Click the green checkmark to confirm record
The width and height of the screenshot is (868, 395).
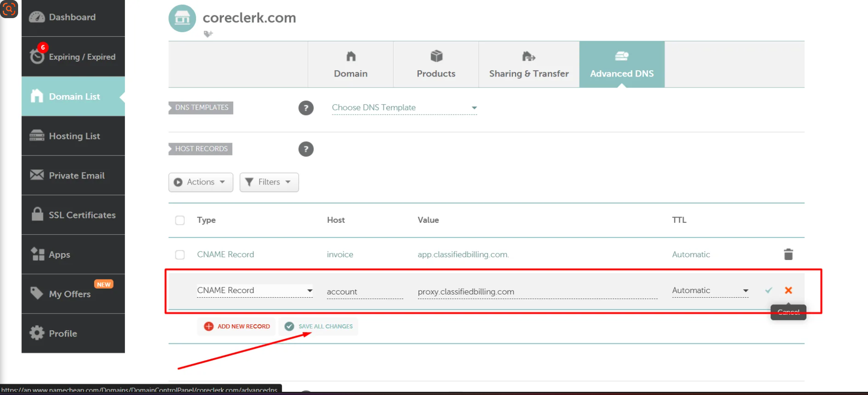[768, 290]
